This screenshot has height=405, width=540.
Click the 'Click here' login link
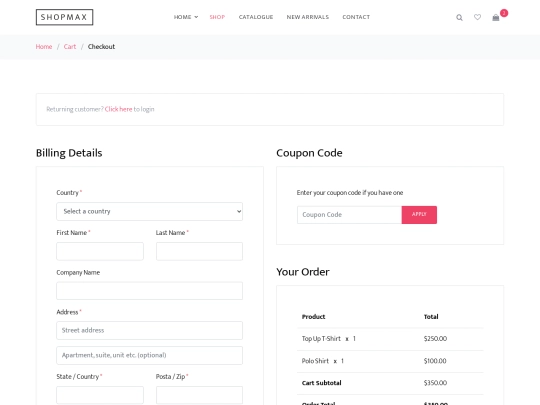coord(118,109)
